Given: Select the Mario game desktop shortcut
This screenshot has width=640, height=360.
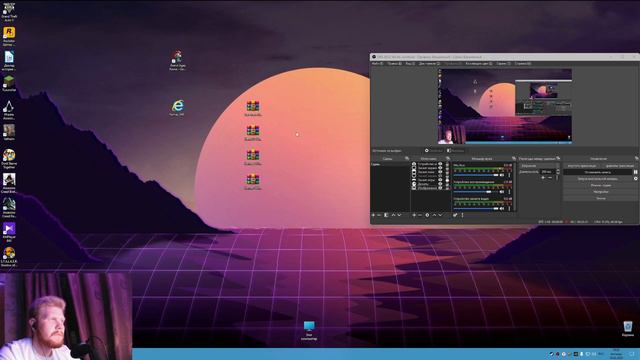Looking at the screenshot, I should [177, 60].
